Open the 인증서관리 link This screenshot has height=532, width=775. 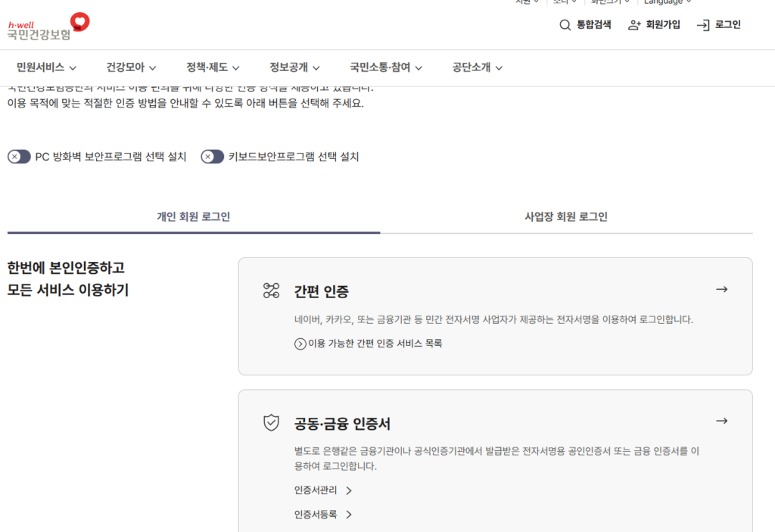(x=323, y=490)
